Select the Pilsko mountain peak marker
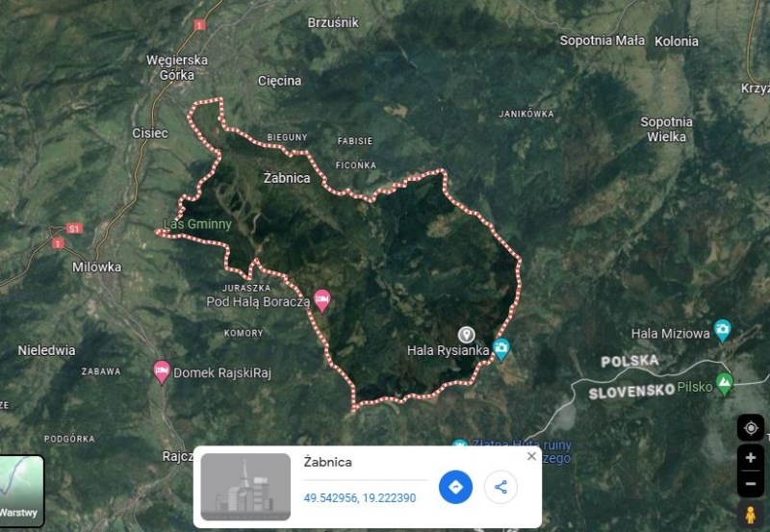770x532 pixels. point(725,384)
